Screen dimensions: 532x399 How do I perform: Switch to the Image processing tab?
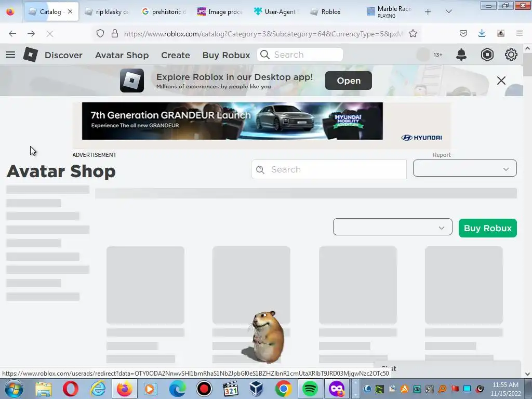click(x=220, y=12)
